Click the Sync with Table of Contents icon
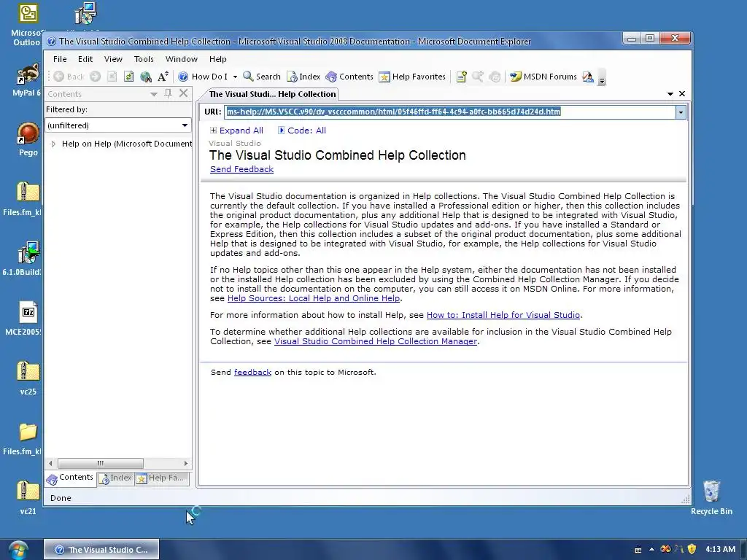The height and width of the screenshot is (560, 747). click(x=478, y=77)
